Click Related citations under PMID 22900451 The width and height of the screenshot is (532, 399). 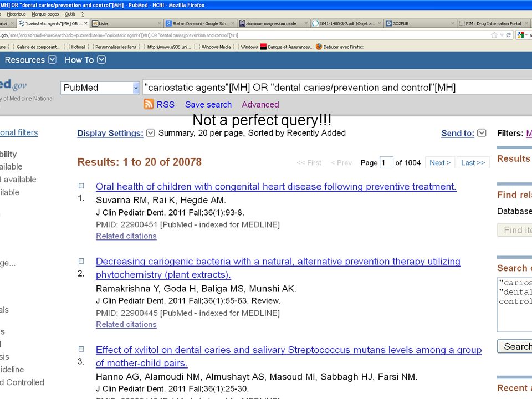click(126, 236)
